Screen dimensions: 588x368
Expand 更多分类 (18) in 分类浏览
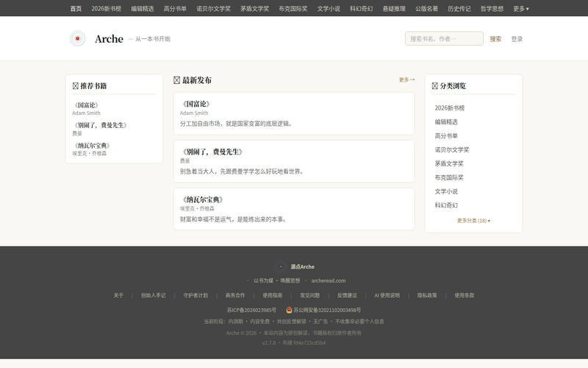coord(473,220)
